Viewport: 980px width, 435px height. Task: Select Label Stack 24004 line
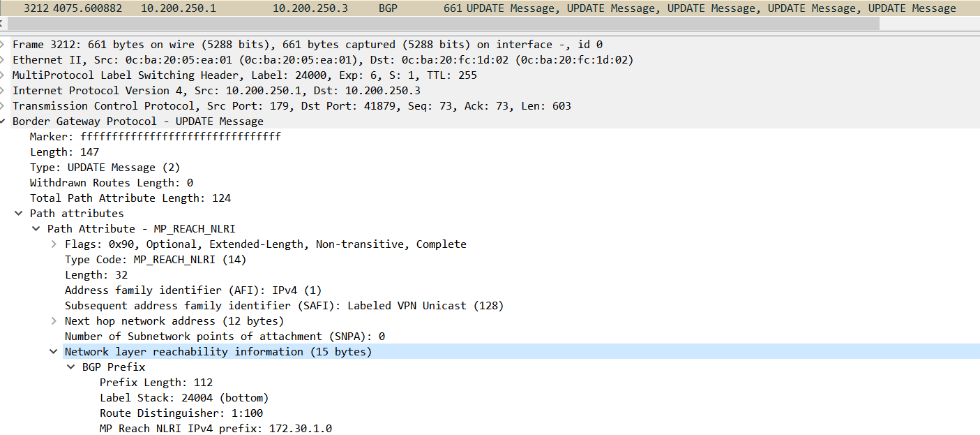[x=183, y=398]
